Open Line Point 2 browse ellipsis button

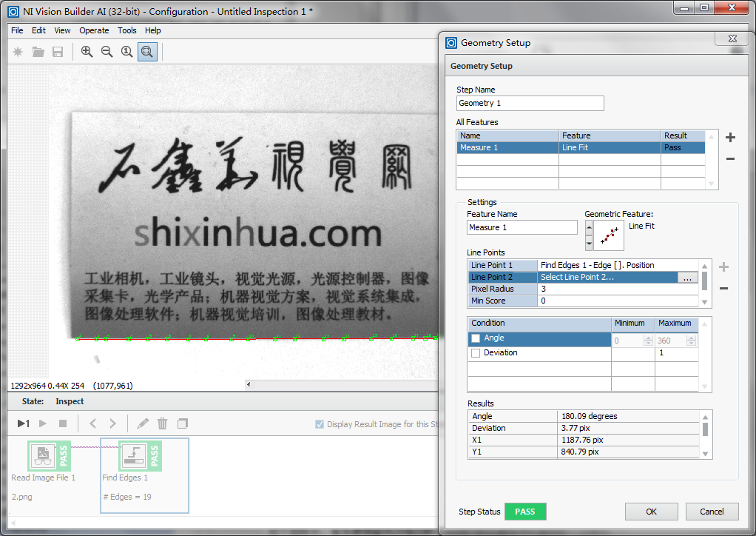(x=687, y=278)
